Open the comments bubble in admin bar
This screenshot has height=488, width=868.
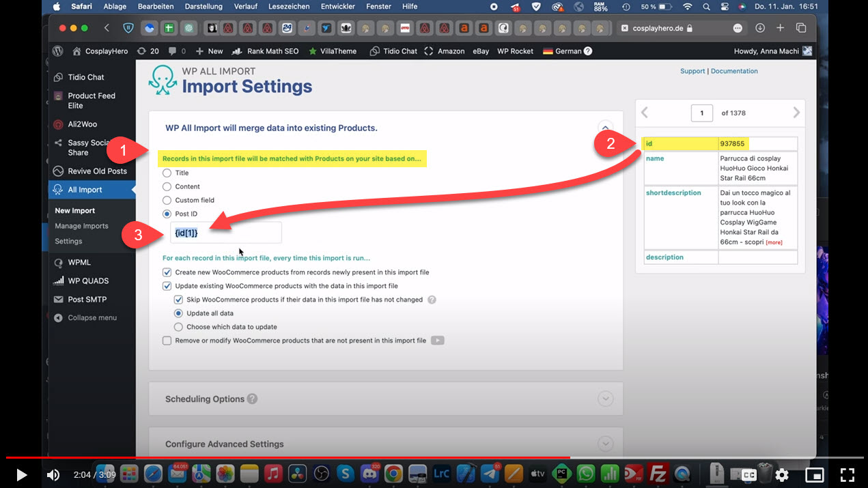[x=177, y=51]
